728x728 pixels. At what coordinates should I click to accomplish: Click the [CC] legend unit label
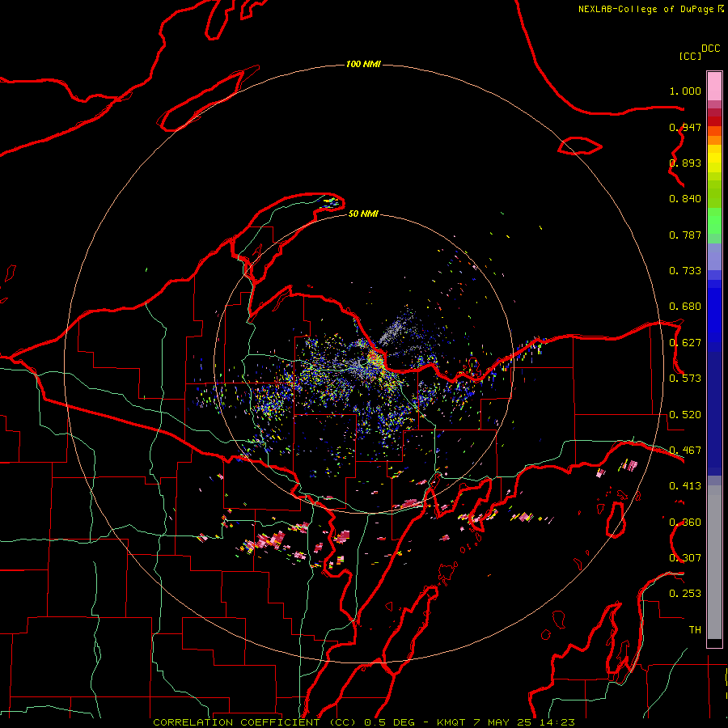click(x=691, y=56)
